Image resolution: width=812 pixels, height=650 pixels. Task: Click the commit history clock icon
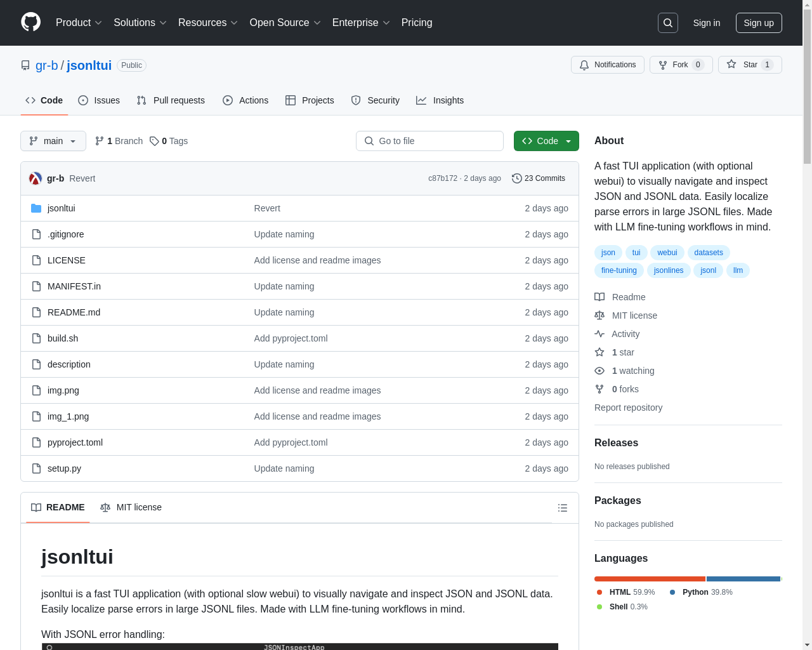(517, 178)
